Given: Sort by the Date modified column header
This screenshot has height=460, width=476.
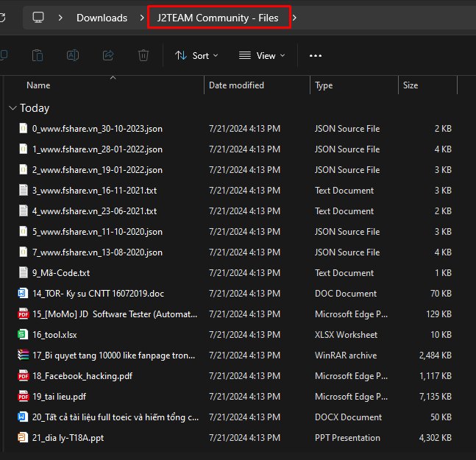Looking at the screenshot, I should (x=236, y=85).
